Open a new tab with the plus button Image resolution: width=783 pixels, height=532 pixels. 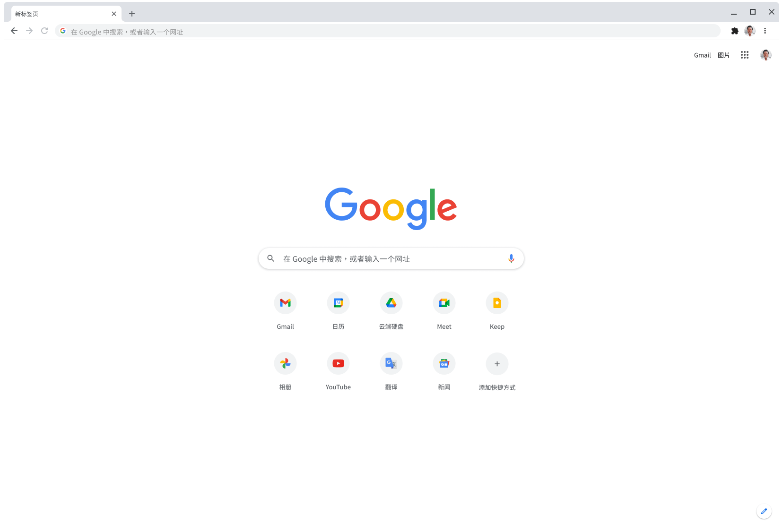click(x=132, y=14)
